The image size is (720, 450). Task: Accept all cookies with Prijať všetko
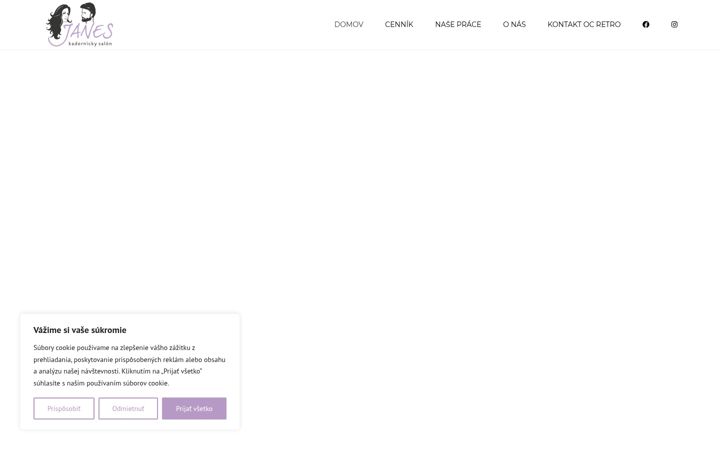[194, 408]
